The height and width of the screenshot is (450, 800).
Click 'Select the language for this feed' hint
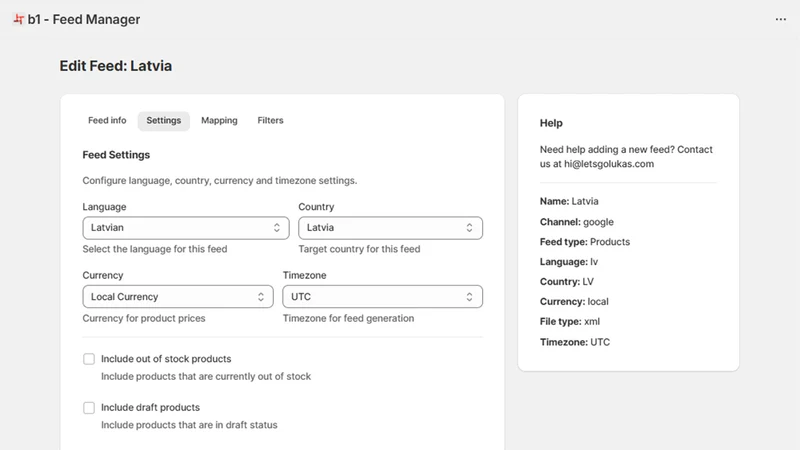pyautogui.click(x=155, y=249)
